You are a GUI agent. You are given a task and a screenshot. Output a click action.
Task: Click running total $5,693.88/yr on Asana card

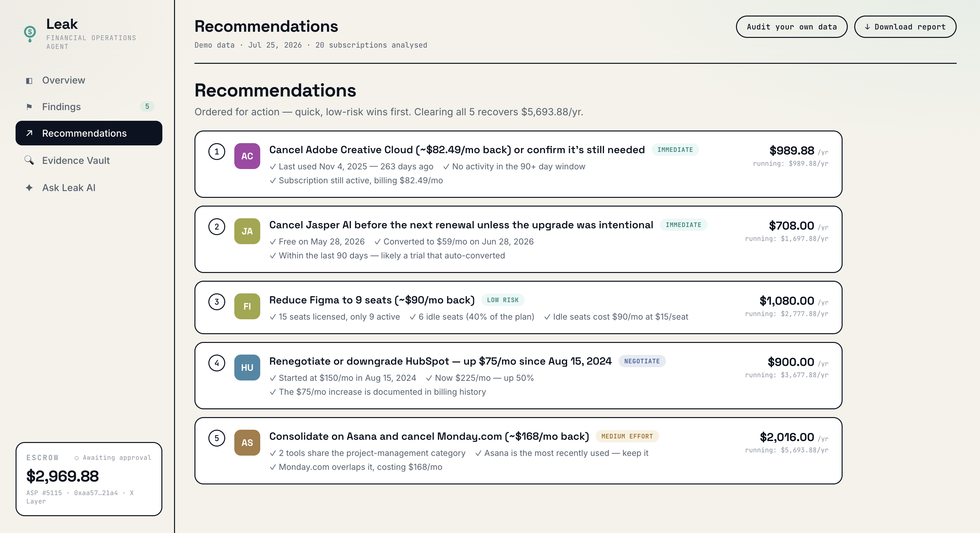pyautogui.click(x=787, y=450)
